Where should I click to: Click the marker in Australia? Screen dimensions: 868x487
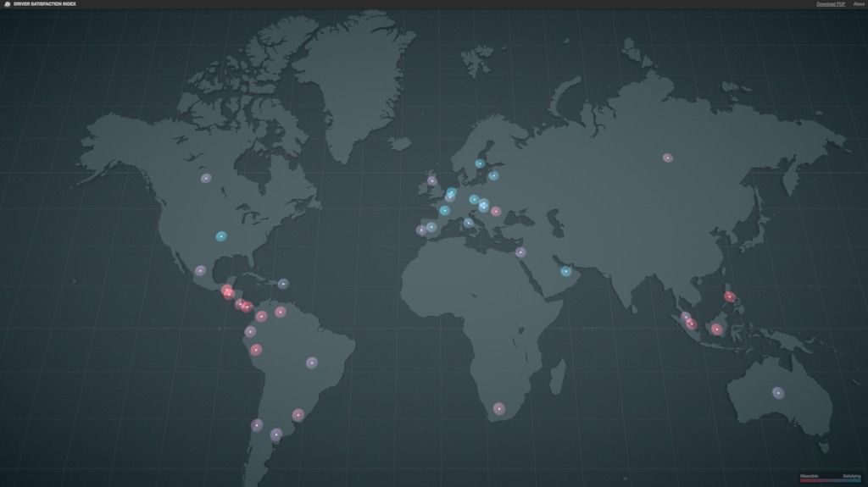pyautogui.click(x=777, y=392)
